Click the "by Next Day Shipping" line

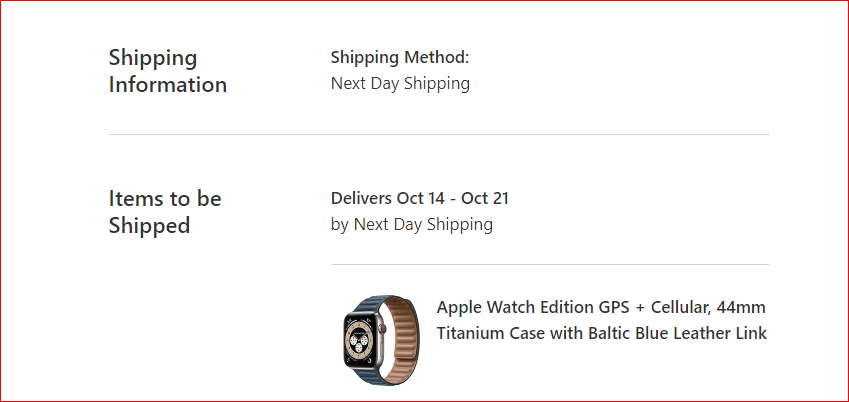[411, 224]
